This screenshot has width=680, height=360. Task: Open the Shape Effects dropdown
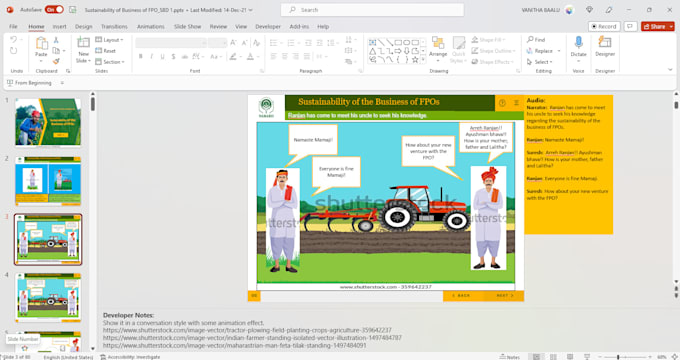coord(493,62)
